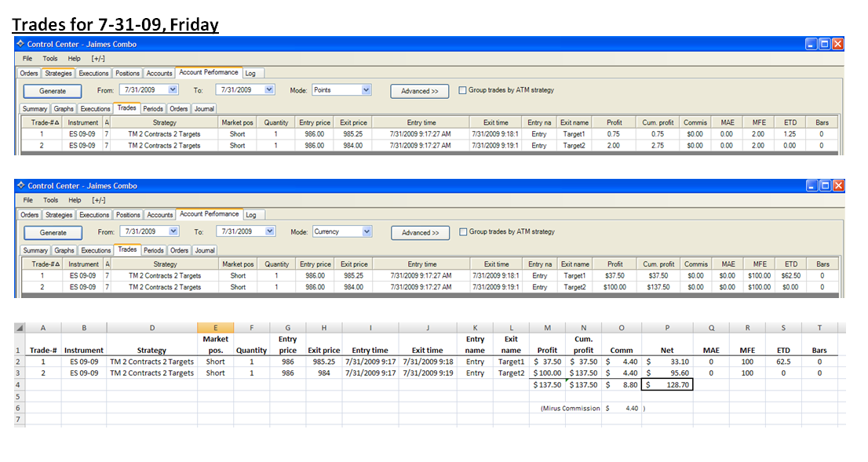Click the (Mirus Commission spreadsheet cell
This screenshot has height=462, width=868.
[x=570, y=409]
